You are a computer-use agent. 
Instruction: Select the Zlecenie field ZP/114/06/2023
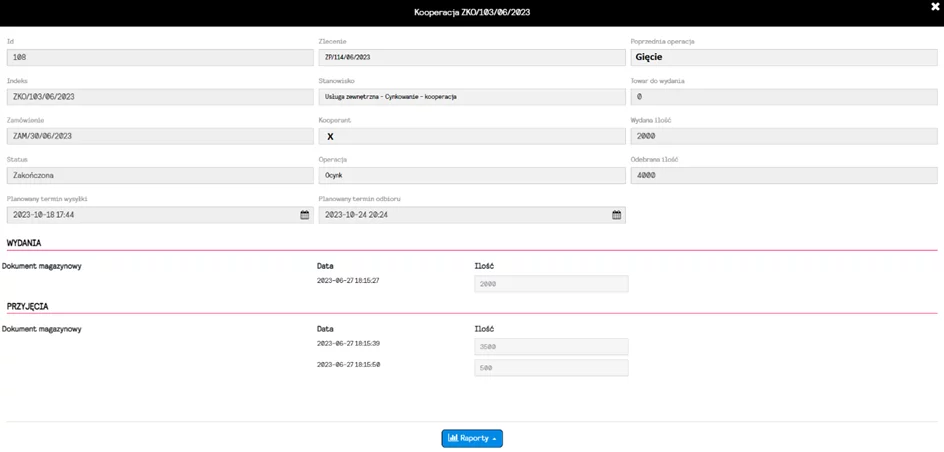coord(472,57)
